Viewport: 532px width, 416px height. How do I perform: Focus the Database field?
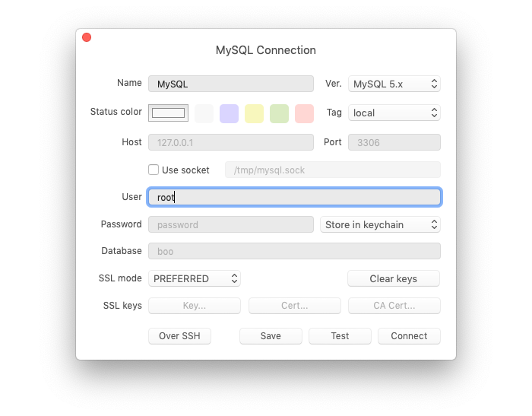pos(295,251)
